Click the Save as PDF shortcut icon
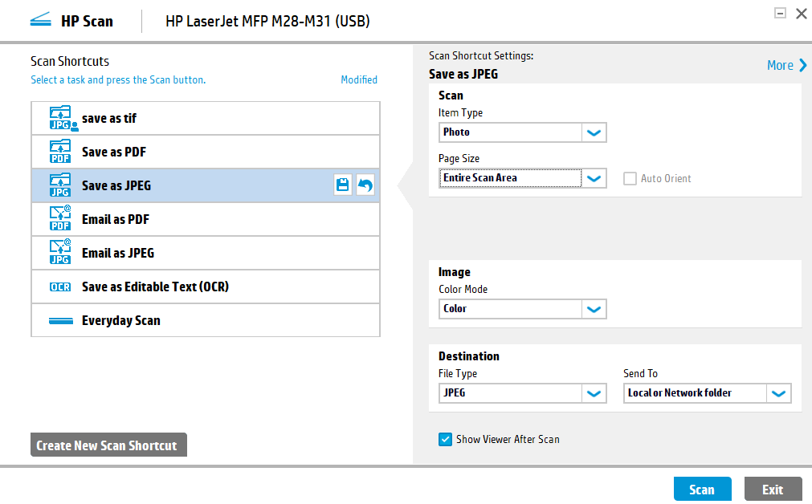The width and height of the screenshot is (812, 504). (60, 152)
